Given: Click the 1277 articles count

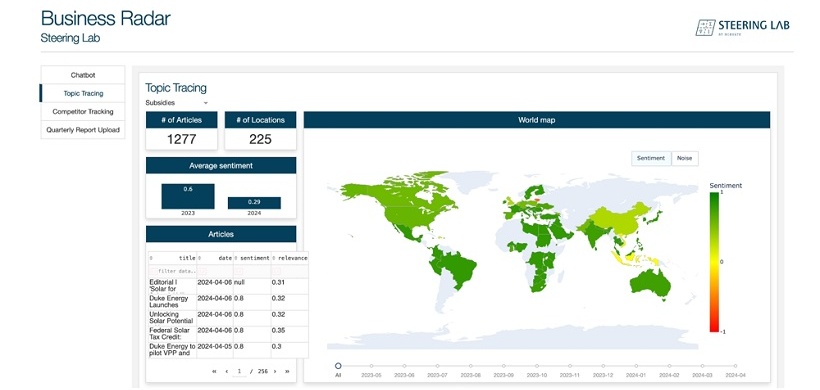Looking at the screenshot, I should [181, 139].
